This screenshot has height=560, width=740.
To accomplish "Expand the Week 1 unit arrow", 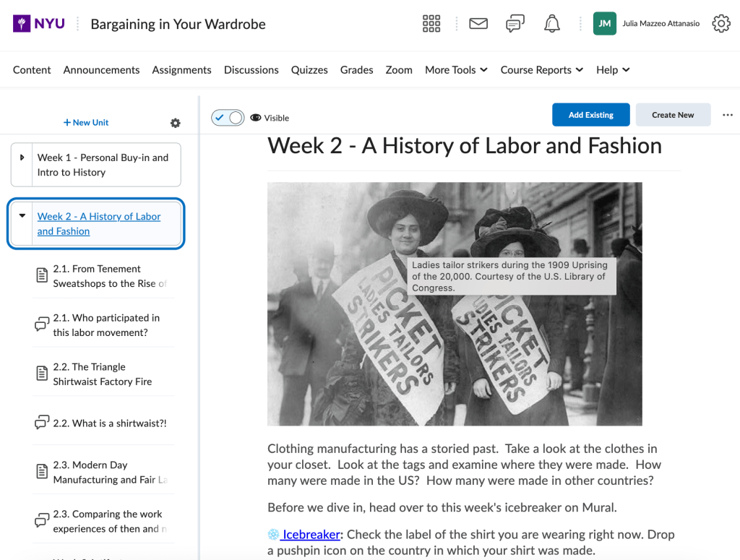I will click(22, 158).
